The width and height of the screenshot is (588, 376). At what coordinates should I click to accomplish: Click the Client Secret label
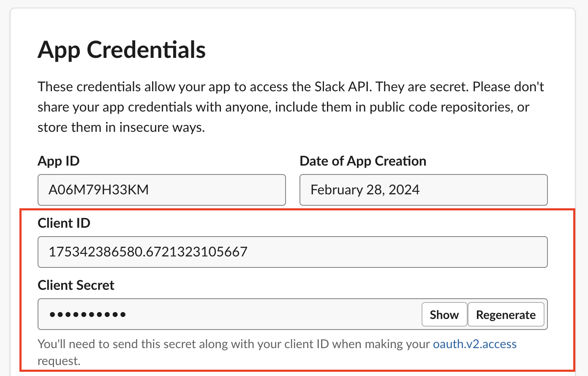76,285
